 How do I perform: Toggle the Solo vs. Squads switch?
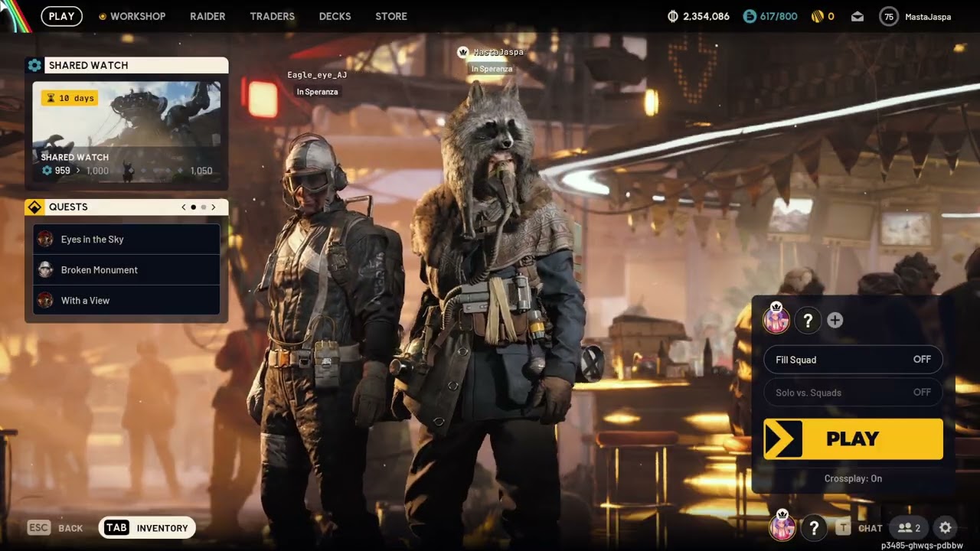coord(853,393)
